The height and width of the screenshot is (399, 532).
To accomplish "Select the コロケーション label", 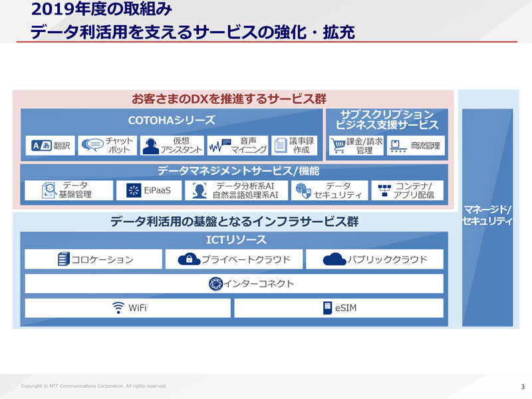I will 102,259.
